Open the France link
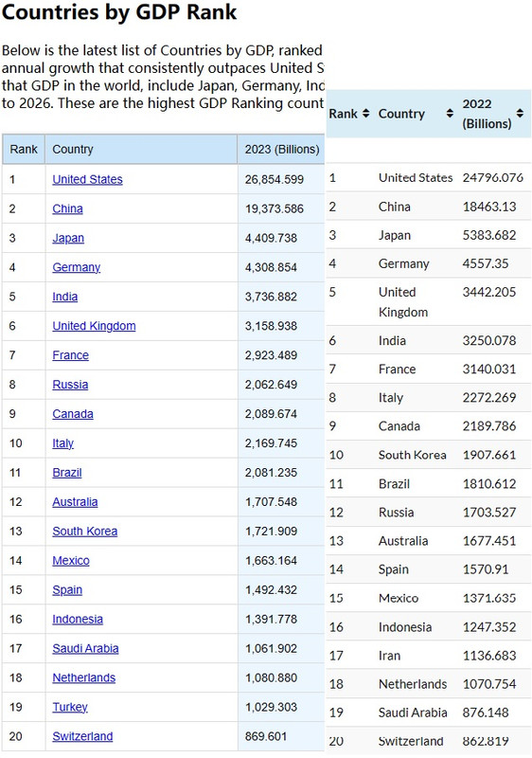 (70, 355)
